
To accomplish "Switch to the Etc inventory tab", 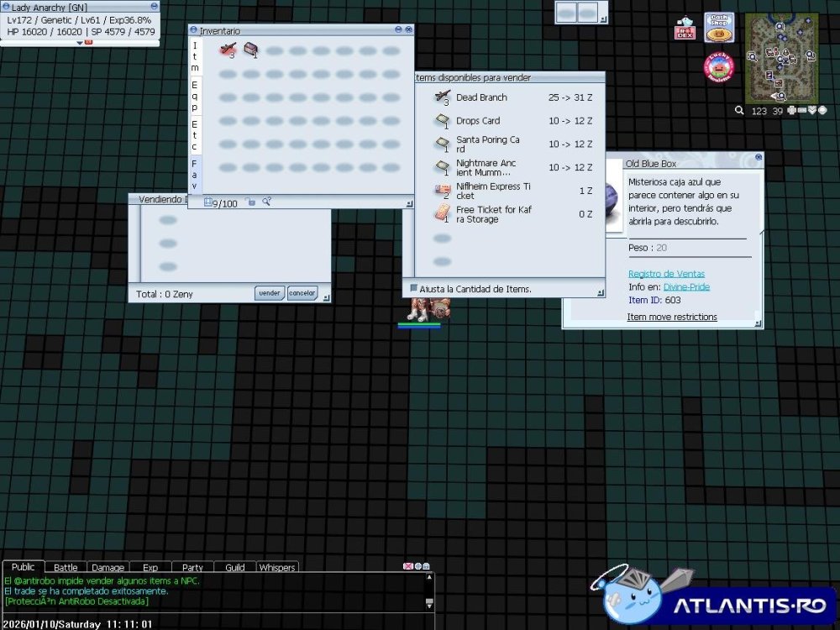I will coord(194,134).
